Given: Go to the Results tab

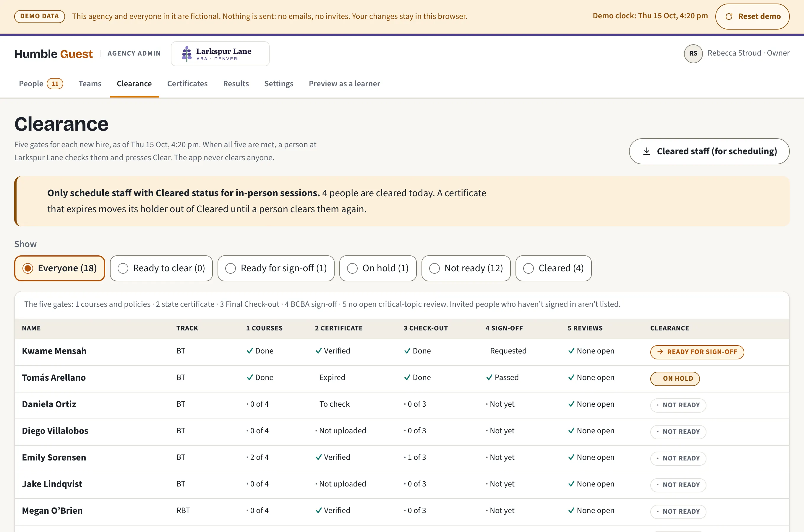Looking at the screenshot, I should (x=236, y=84).
